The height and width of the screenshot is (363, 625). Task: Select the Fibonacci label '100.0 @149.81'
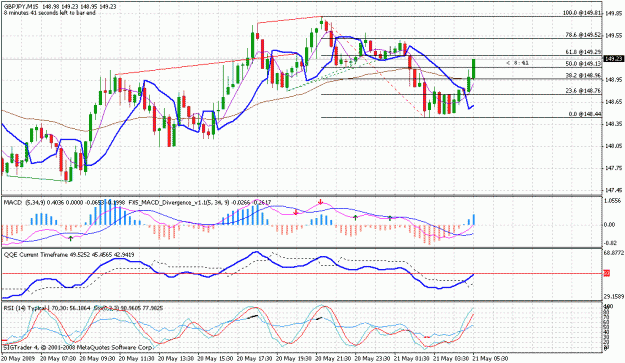(x=582, y=13)
